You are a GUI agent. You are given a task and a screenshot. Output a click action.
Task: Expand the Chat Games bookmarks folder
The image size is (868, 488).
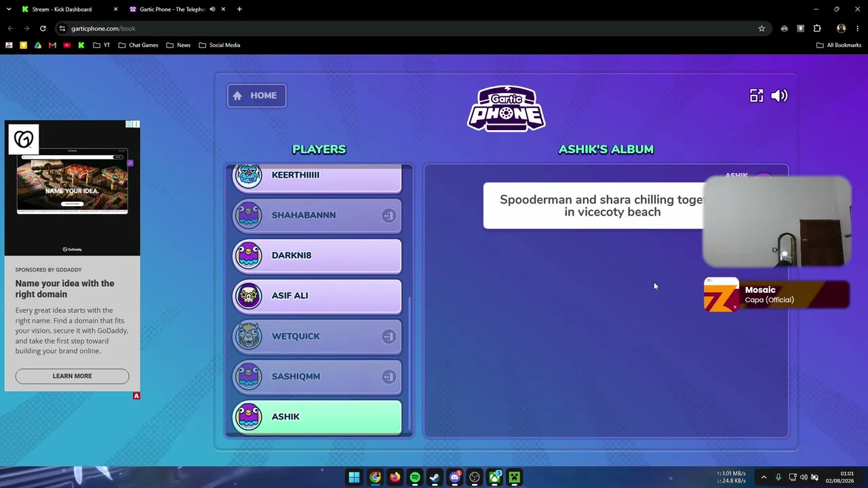[x=138, y=45]
